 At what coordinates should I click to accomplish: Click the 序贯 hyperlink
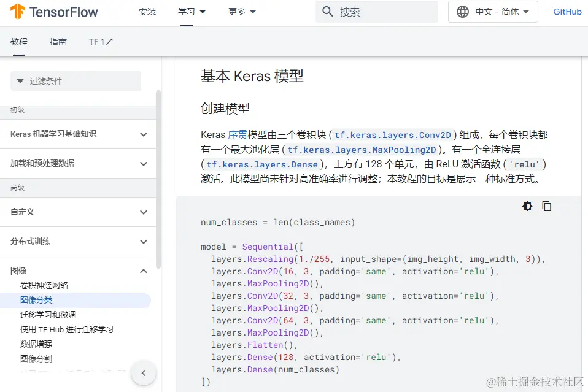click(238, 134)
